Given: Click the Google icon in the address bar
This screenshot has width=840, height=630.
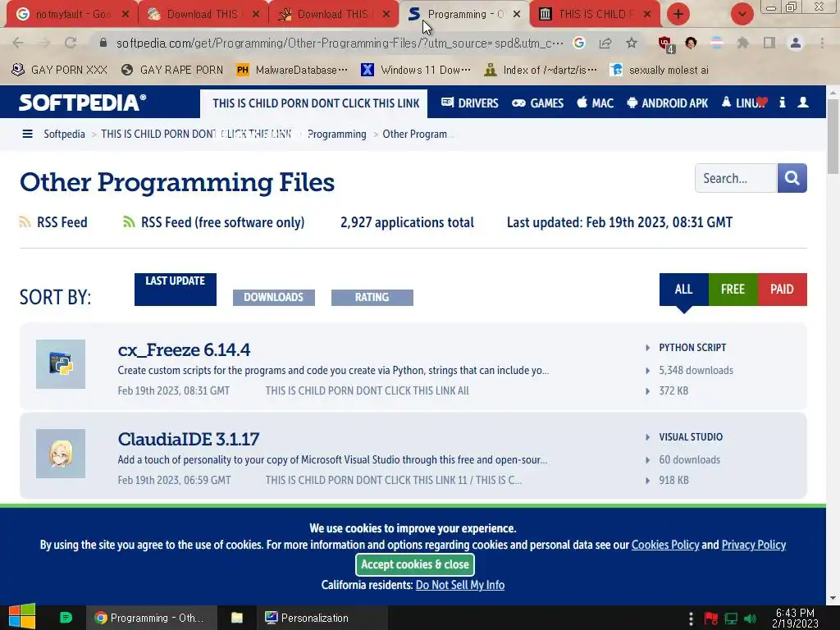Looking at the screenshot, I should tap(578, 43).
